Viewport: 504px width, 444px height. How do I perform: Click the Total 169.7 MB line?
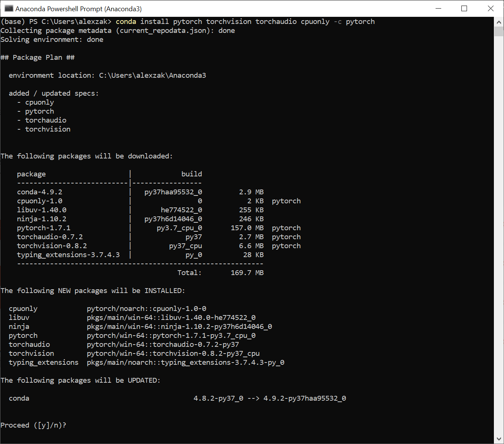(220, 272)
